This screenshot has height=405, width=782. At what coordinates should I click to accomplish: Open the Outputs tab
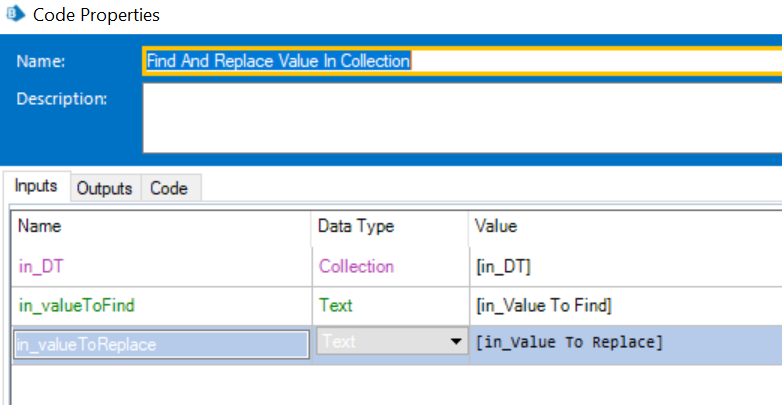coord(105,188)
